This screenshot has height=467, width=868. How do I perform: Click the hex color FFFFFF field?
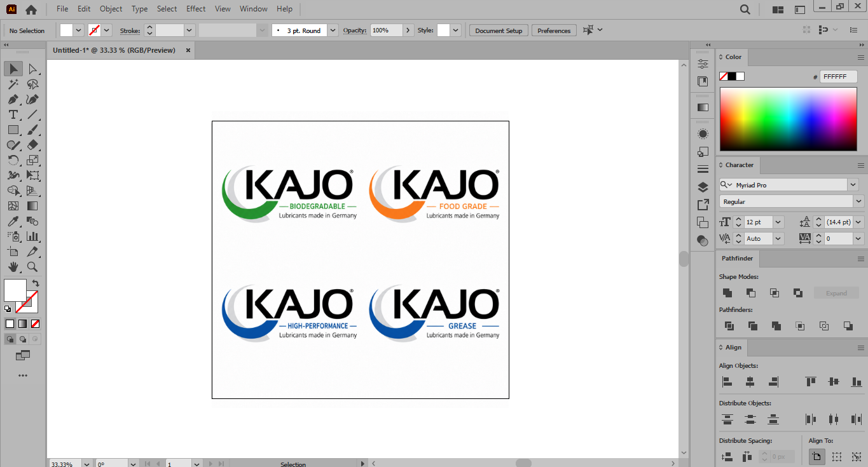point(838,76)
